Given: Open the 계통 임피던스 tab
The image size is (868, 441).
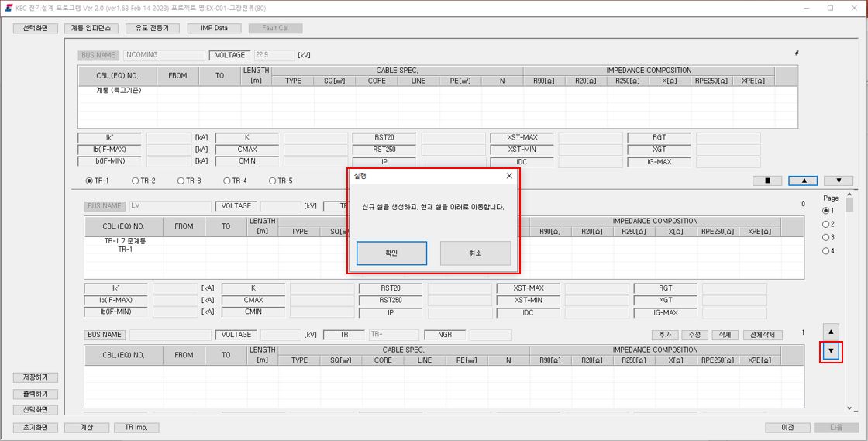Looking at the screenshot, I should point(91,28).
